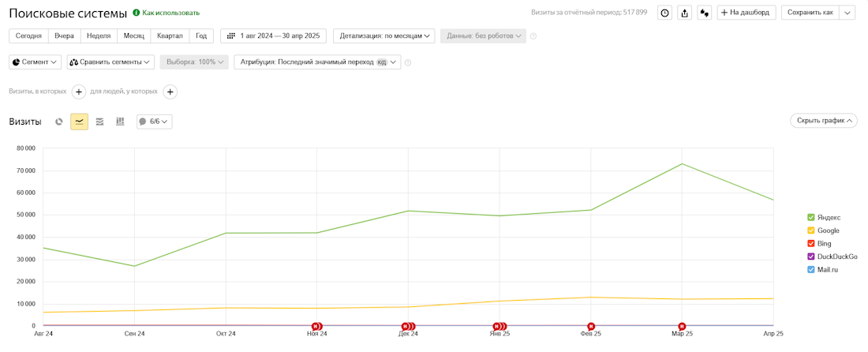
Task: Expand the Сегмент dropdown
Action: pyautogui.click(x=36, y=62)
